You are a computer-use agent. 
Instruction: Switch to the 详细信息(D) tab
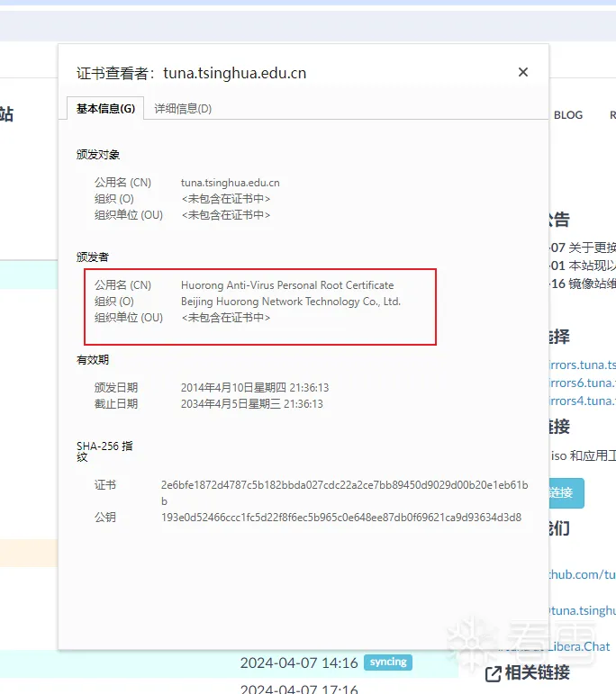click(x=183, y=108)
